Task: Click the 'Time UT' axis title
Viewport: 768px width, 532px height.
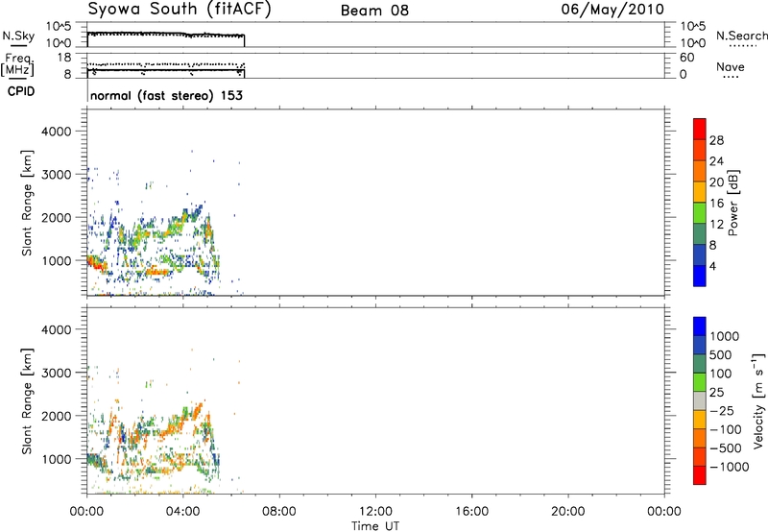Action: (x=375, y=526)
